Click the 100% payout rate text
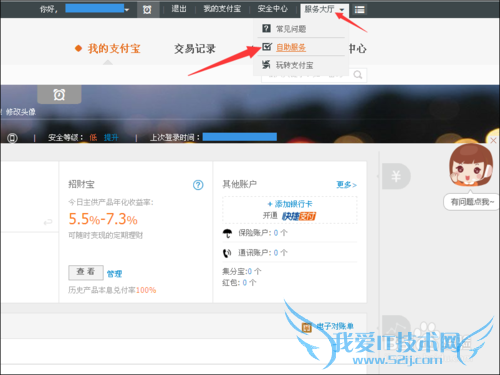 click(146, 290)
